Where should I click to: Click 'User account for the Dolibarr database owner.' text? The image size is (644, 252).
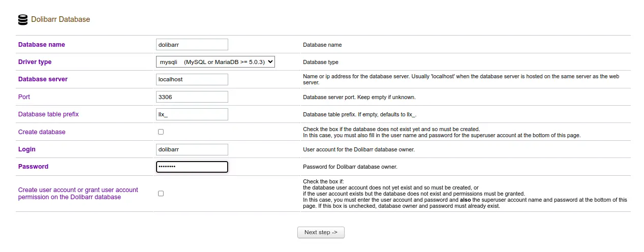tap(359, 150)
